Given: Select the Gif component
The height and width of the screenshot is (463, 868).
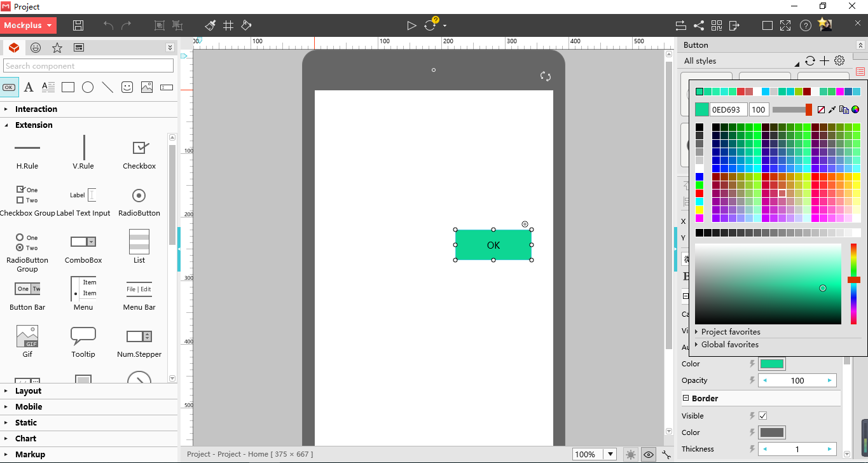Looking at the screenshot, I should click(27, 342).
